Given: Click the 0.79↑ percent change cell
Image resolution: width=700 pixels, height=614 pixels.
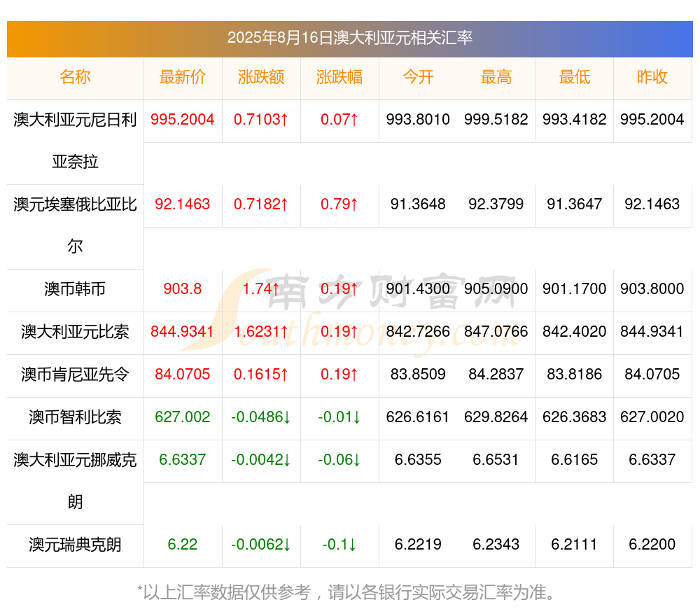Looking at the screenshot, I should 339,204.
